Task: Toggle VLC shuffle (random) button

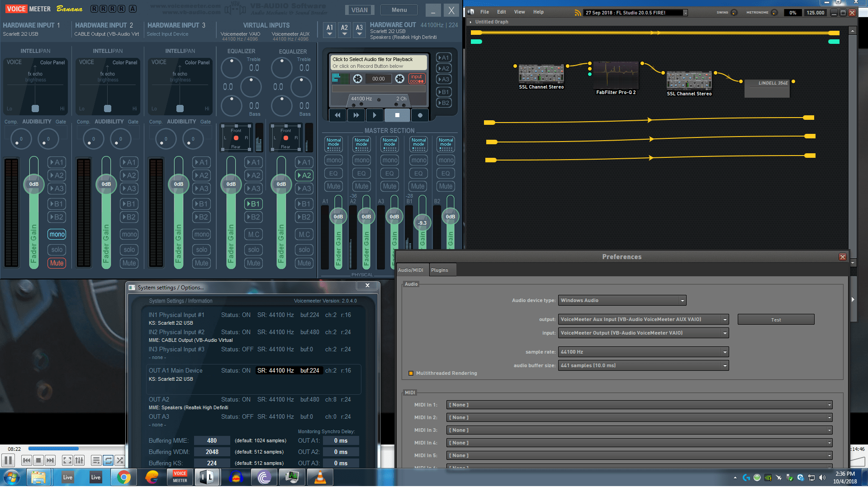Action: (x=120, y=460)
